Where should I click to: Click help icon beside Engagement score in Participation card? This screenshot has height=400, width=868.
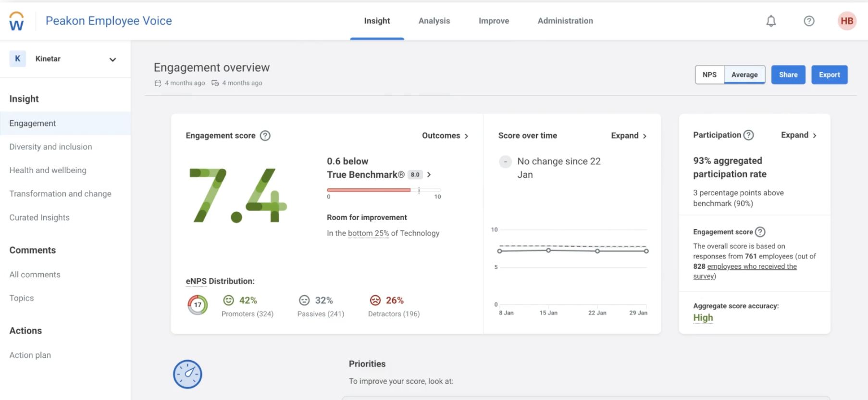tap(760, 232)
